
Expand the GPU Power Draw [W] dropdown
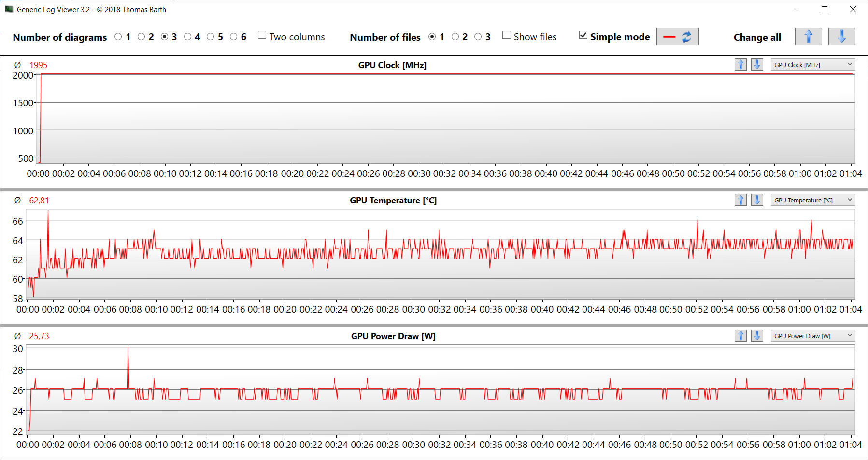812,336
